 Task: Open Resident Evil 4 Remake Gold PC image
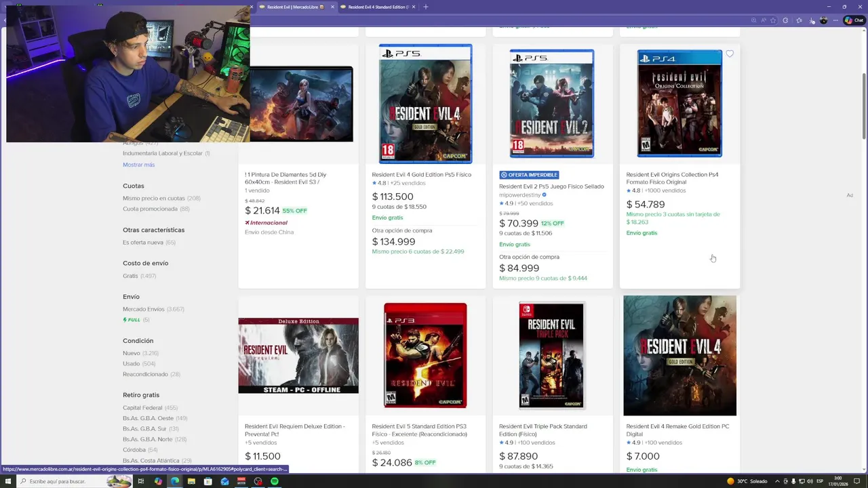(679, 356)
